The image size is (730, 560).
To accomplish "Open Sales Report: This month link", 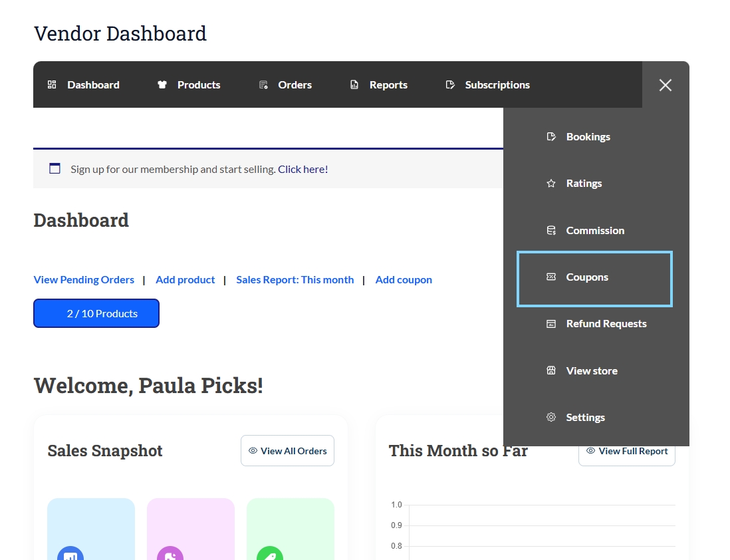I will tap(295, 280).
